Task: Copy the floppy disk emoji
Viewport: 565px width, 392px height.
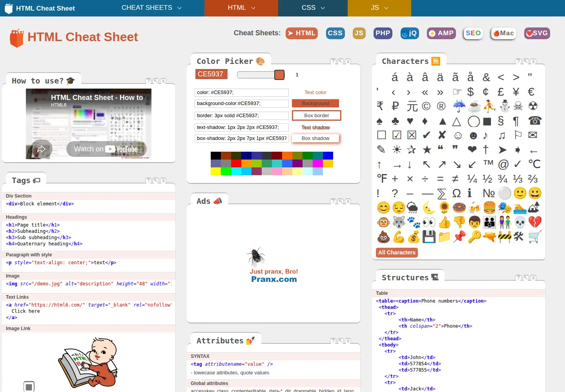Action: click(x=429, y=237)
